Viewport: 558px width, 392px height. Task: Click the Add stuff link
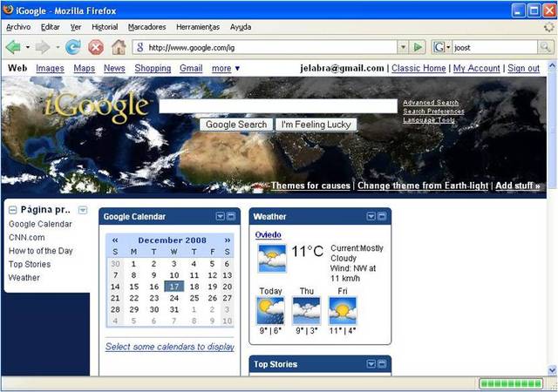tap(518, 186)
